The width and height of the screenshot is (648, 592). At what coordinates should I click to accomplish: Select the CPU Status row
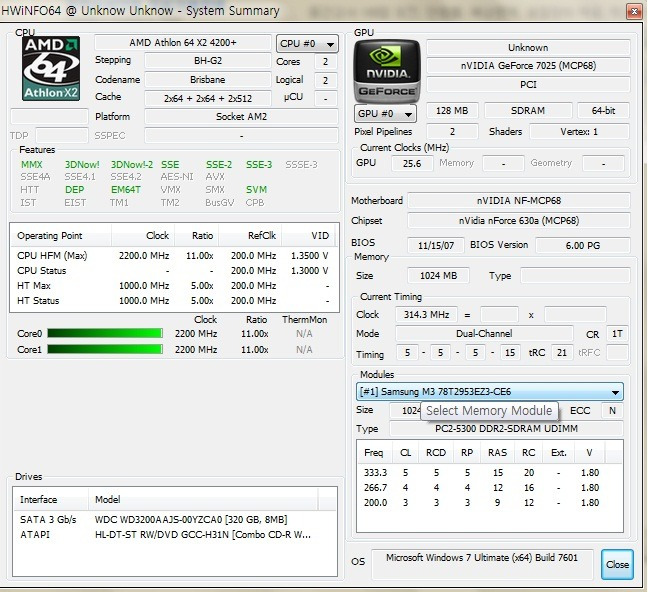174,271
